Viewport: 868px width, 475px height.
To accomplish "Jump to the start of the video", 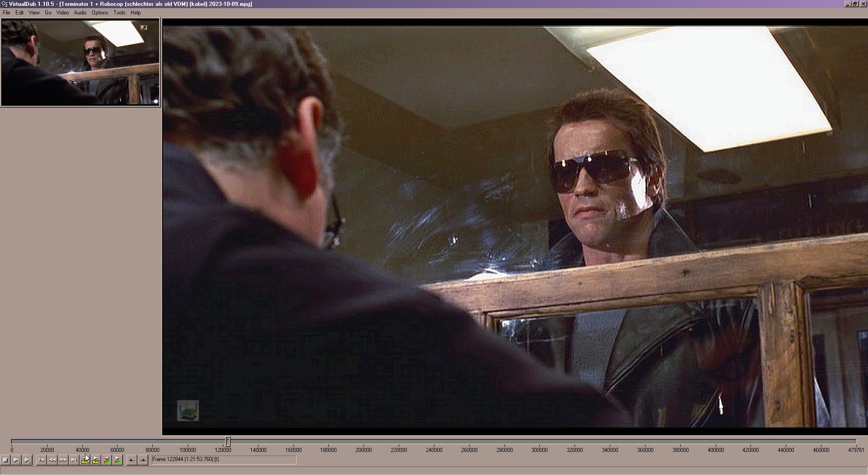I will tap(42, 460).
